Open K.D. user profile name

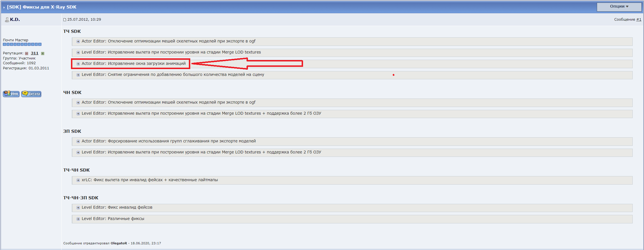[15, 20]
